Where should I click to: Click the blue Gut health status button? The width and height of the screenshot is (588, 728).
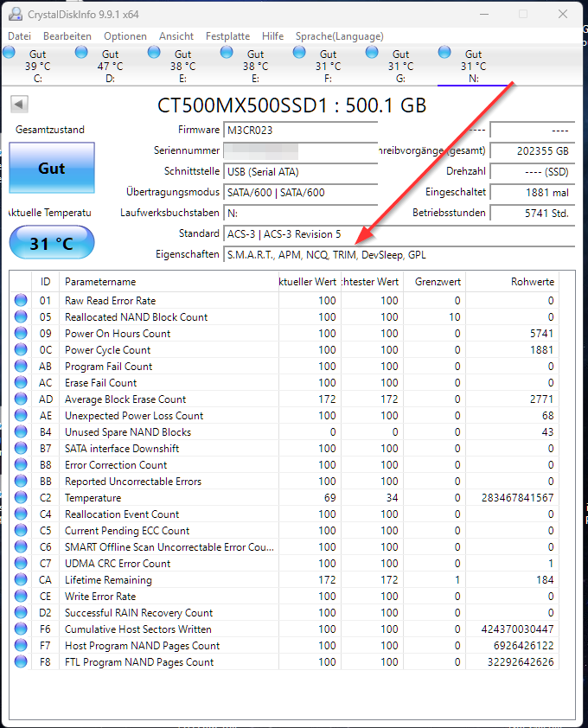click(x=52, y=168)
